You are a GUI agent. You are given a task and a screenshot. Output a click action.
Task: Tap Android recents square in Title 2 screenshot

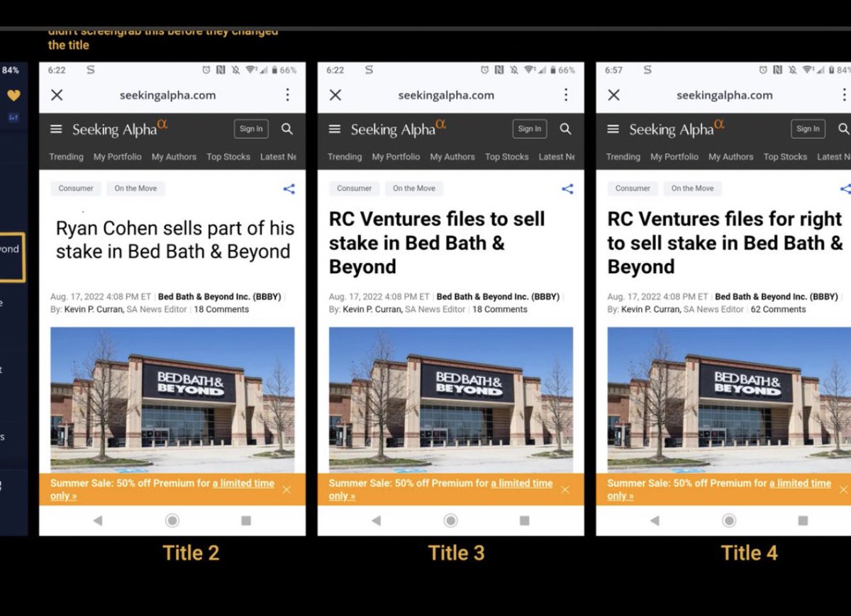(246, 520)
